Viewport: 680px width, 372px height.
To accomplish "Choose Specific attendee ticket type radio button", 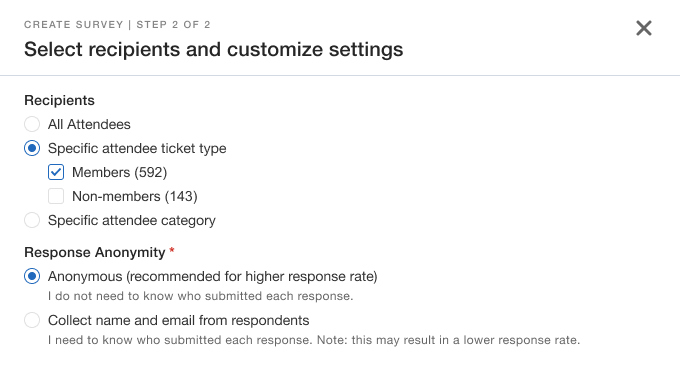I will point(32,148).
